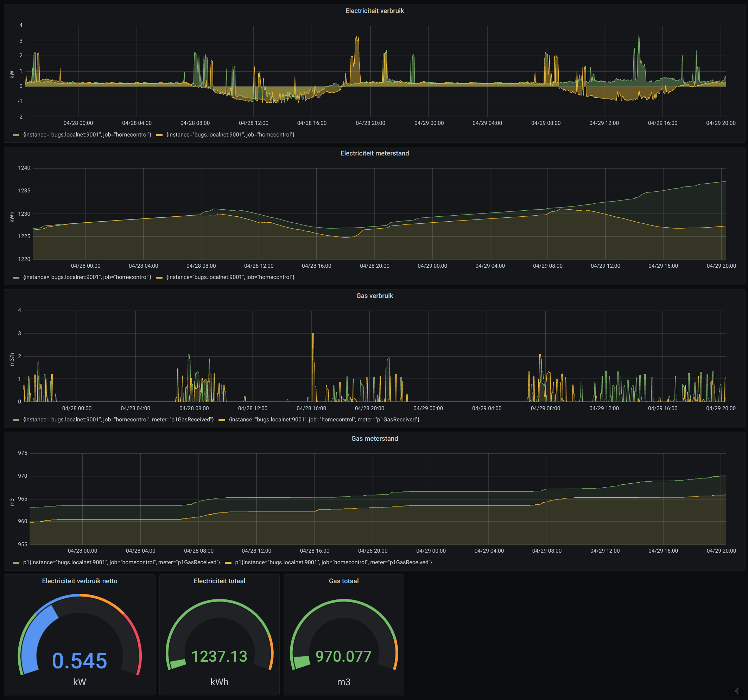
Task: Click 04/29 12:00 tick in Gas meterstand chart
Action: tap(605, 551)
